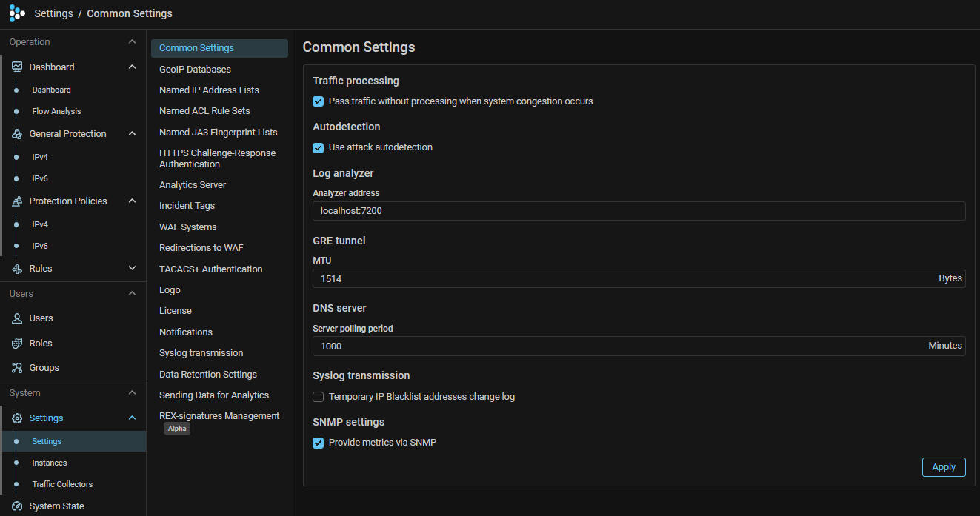Enable Temporary IP Blacklist change log checkbox

pos(319,397)
